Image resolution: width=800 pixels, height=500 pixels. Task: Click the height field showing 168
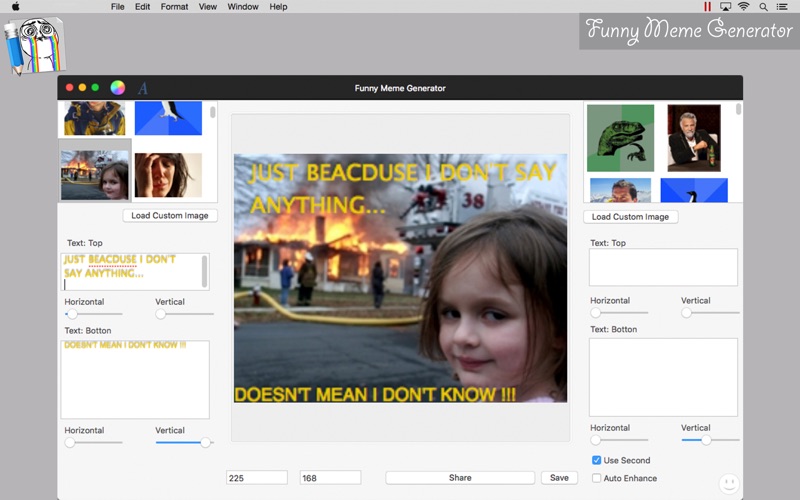click(x=330, y=478)
